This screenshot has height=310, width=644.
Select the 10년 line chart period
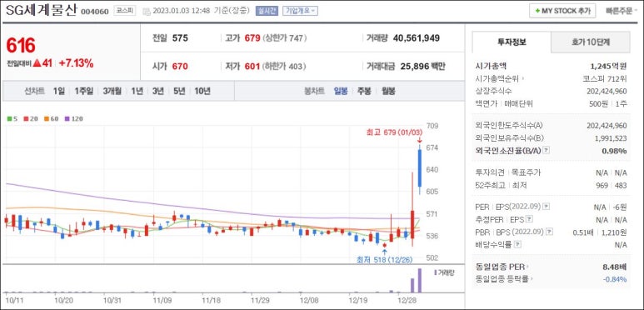click(202, 91)
